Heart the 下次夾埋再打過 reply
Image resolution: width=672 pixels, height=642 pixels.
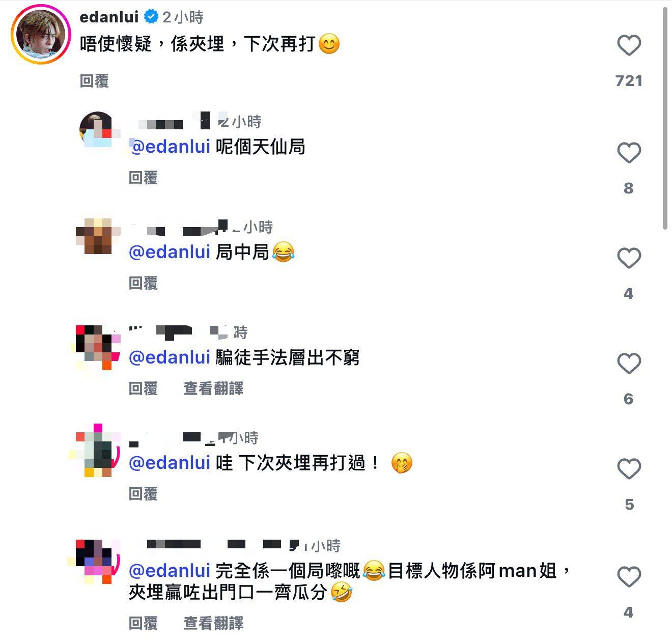629,469
